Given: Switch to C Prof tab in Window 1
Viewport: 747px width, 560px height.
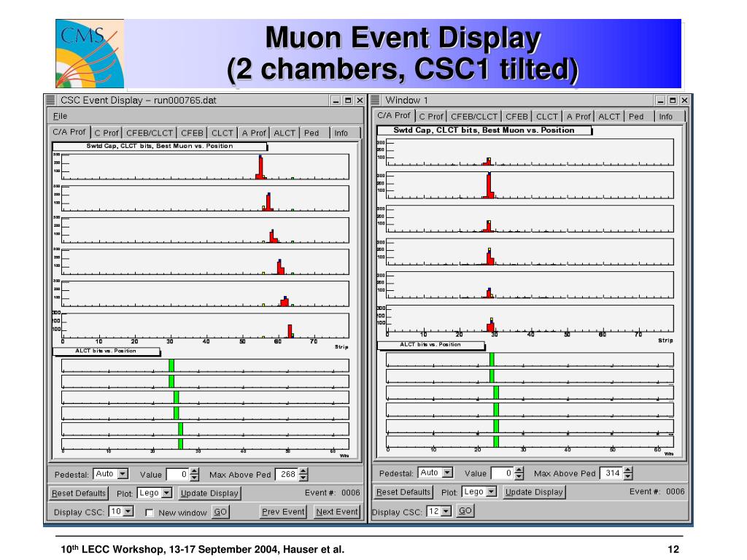Looking at the screenshot, I should coord(430,116).
